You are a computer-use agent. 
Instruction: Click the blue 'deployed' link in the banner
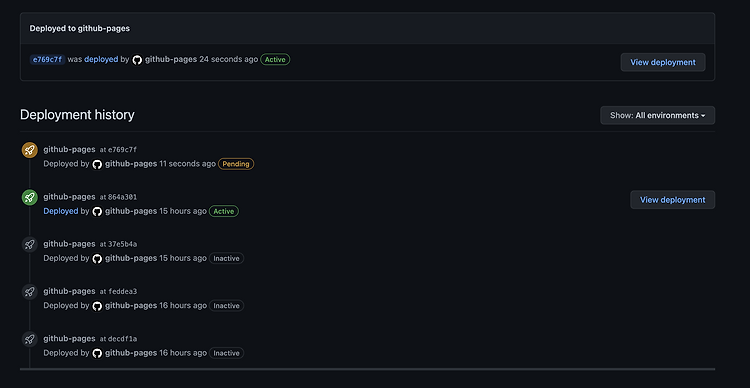tap(101, 59)
